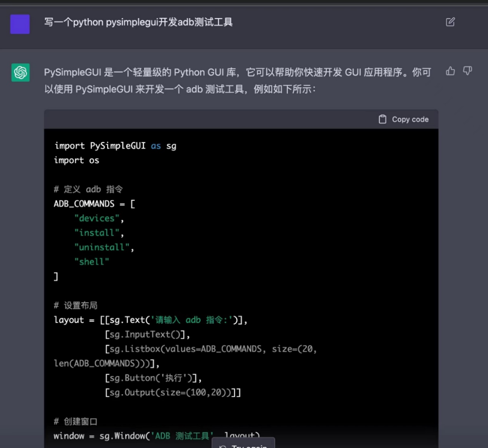This screenshot has width=488, height=448.
Task: Click the "import os" code line
Action: 76,160
